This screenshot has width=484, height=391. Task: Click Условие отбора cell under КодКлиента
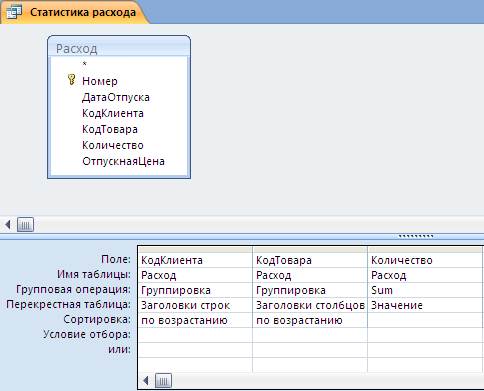coord(195,335)
